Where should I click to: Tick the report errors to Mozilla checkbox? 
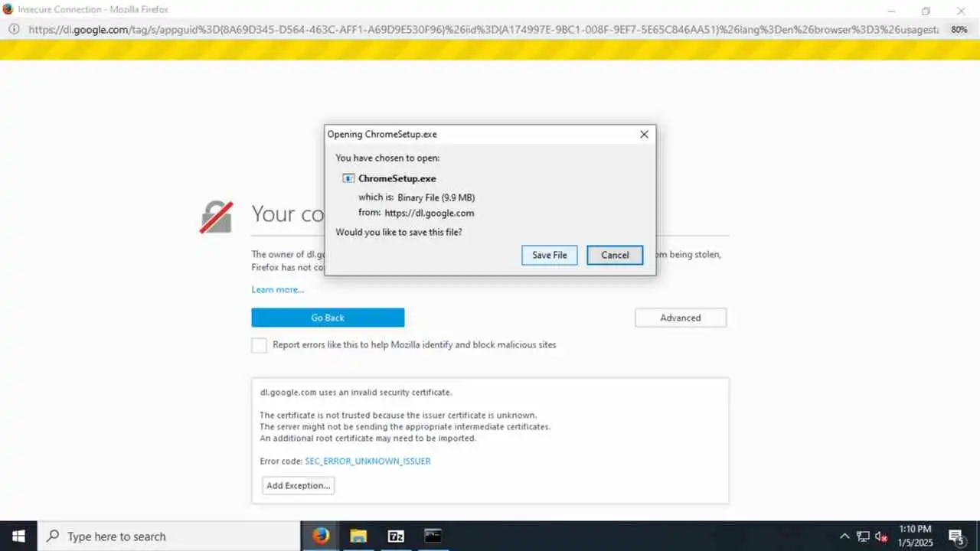[260, 345]
